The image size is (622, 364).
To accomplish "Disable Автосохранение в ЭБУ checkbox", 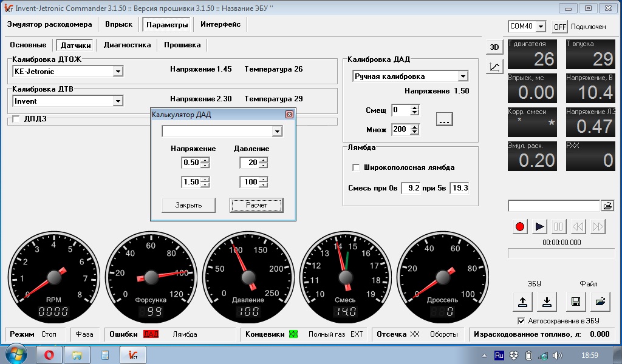I will tap(521, 321).
